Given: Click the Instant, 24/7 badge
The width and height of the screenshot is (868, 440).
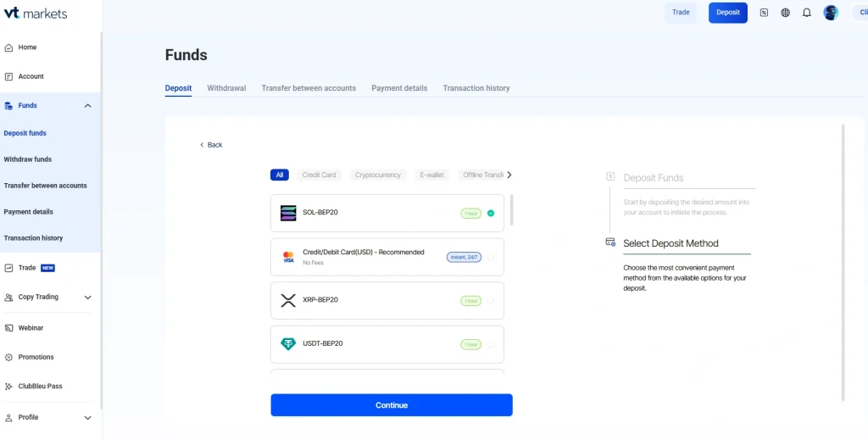Looking at the screenshot, I should pos(464,257).
